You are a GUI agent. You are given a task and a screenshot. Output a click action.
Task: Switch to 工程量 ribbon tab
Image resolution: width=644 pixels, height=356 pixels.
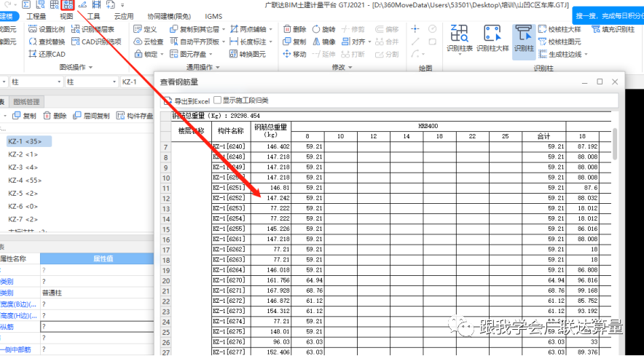[x=36, y=17]
